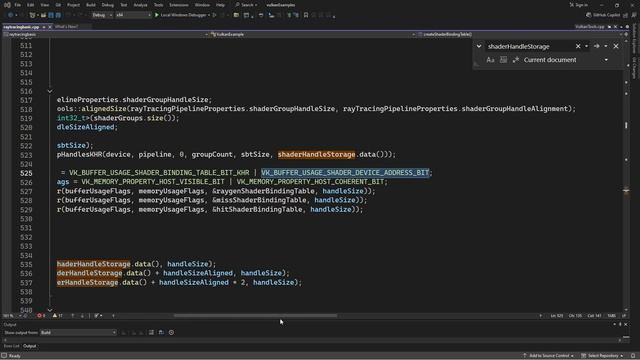Click Sign in at top right
This screenshot has width=640, height=360.
[579, 5]
